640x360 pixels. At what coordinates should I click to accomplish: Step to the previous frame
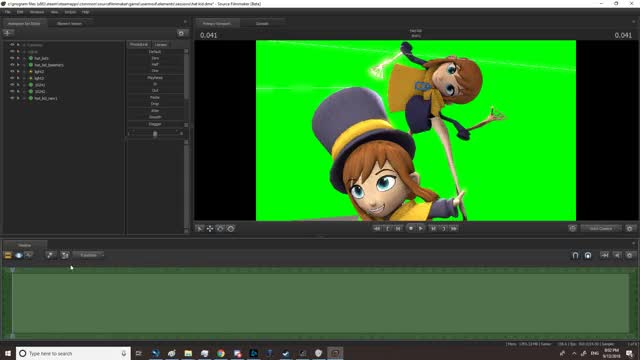398,229
